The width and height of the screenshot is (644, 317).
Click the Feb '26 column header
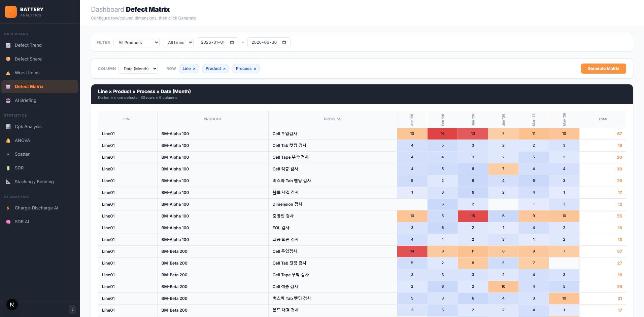coord(443,119)
